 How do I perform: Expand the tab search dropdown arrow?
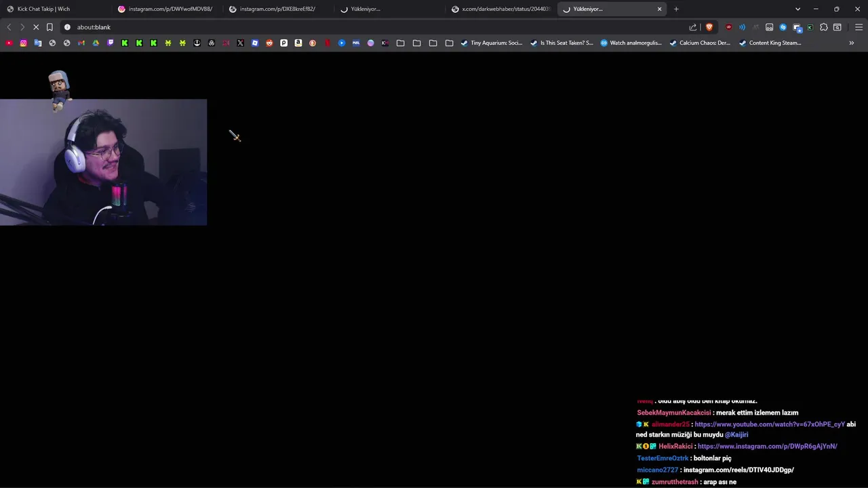tap(797, 9)
